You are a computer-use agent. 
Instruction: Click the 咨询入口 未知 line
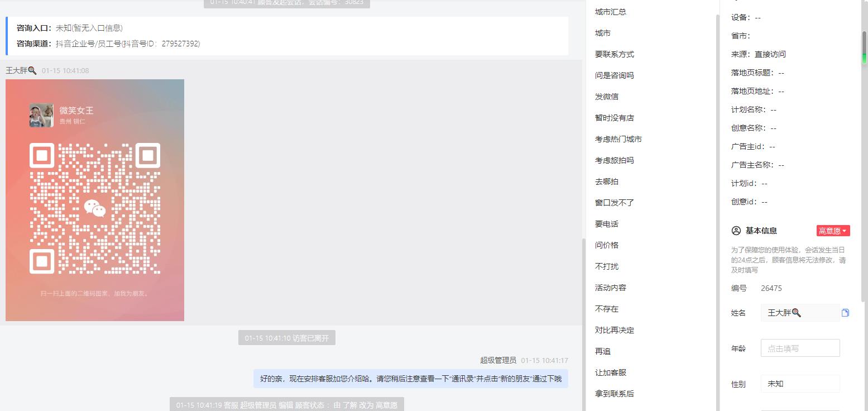click(70, 28)
